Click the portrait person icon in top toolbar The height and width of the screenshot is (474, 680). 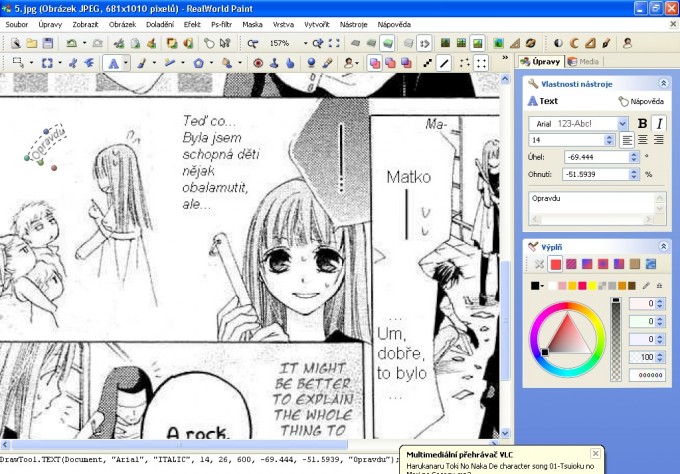627,43
